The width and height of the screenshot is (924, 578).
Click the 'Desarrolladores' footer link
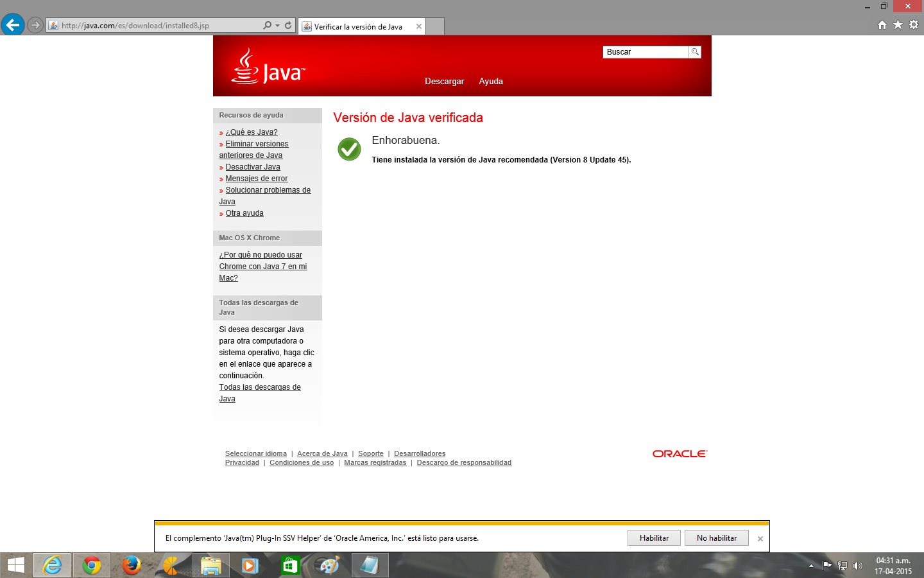[420, 453]
